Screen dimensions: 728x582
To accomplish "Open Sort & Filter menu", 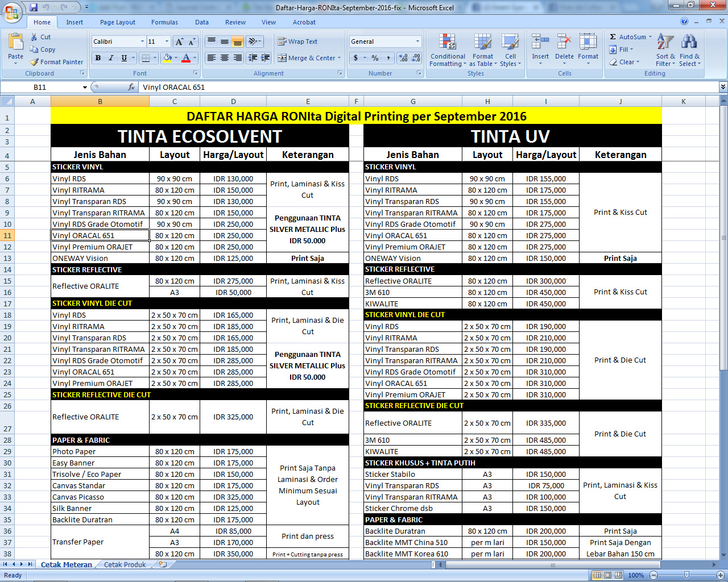I will coord(665,50).
